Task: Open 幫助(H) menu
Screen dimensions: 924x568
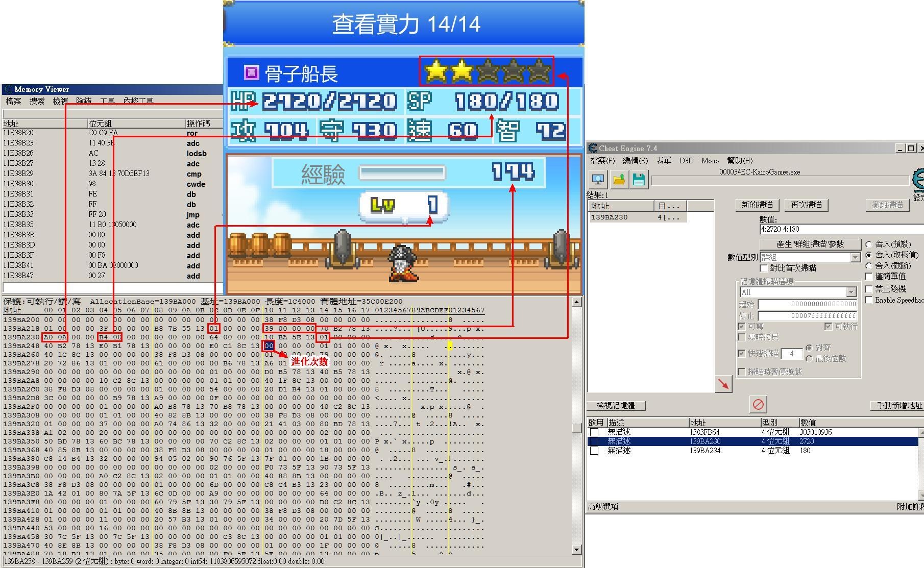Action: (740, 160)
